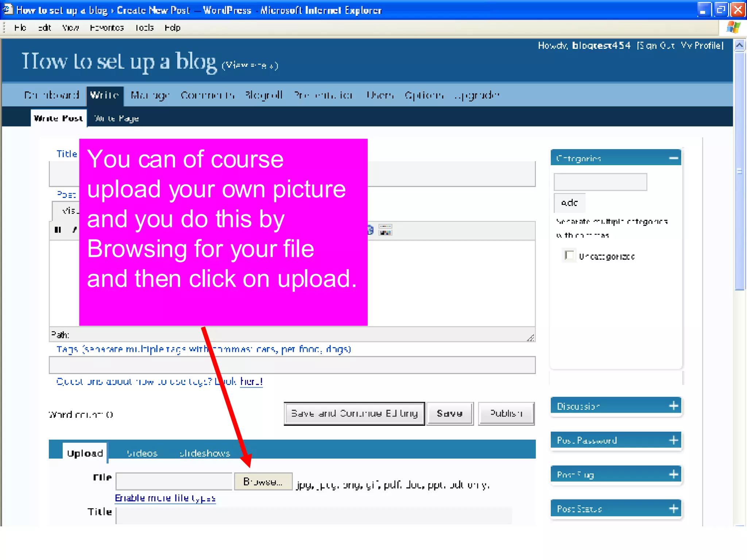The width and height of the screenshot is (747, 560).
Task: Click the Windows flag logo icon
Action: point(733,27)
